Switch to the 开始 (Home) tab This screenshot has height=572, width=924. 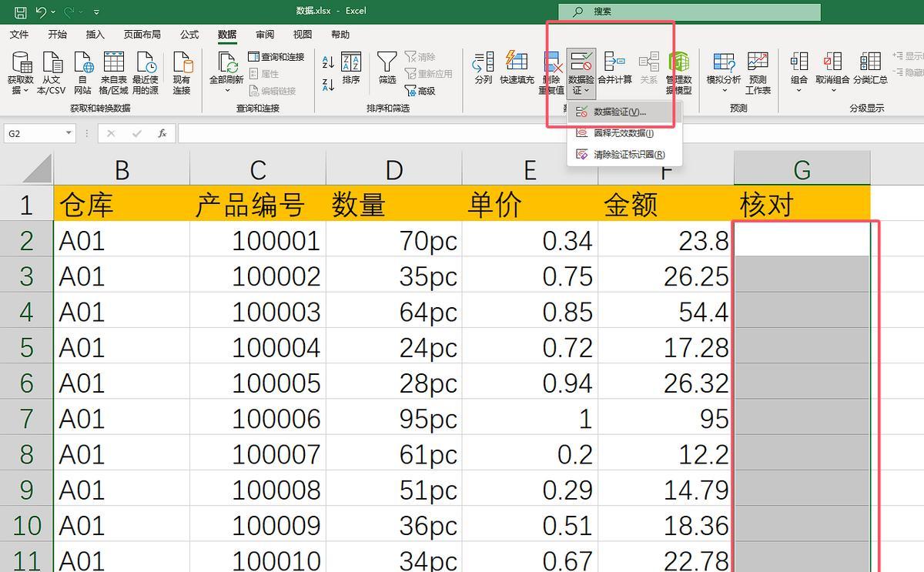[57, 35]
